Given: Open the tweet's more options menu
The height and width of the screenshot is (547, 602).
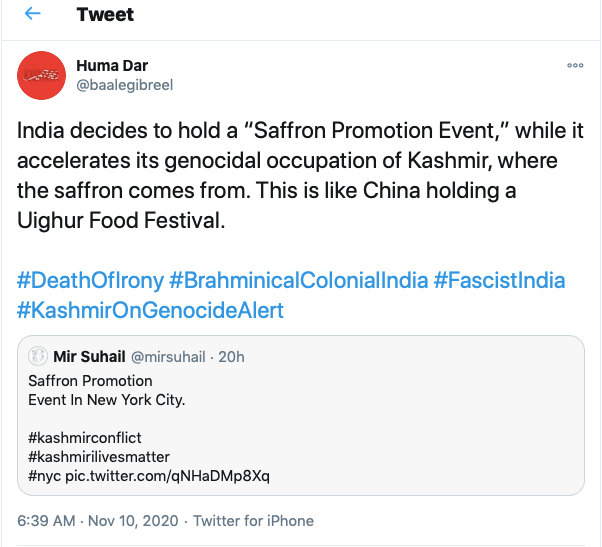Looking at the screenshot, I should click(574, 65).
